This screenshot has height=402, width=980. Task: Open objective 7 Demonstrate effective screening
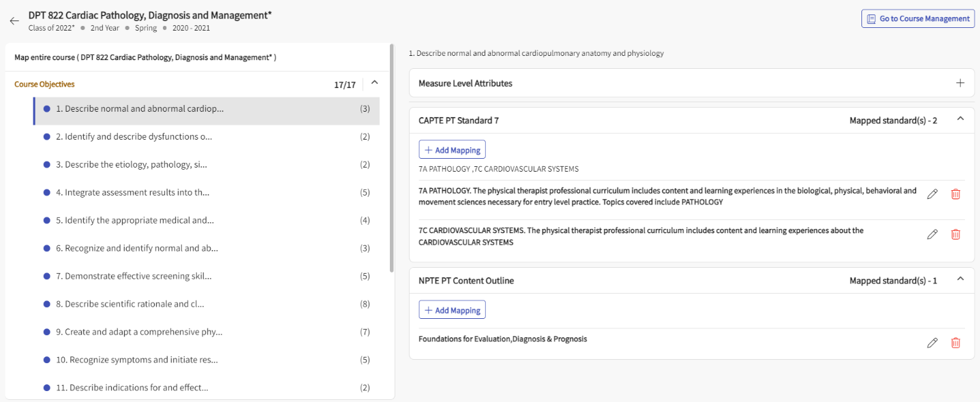click(134, 277)
